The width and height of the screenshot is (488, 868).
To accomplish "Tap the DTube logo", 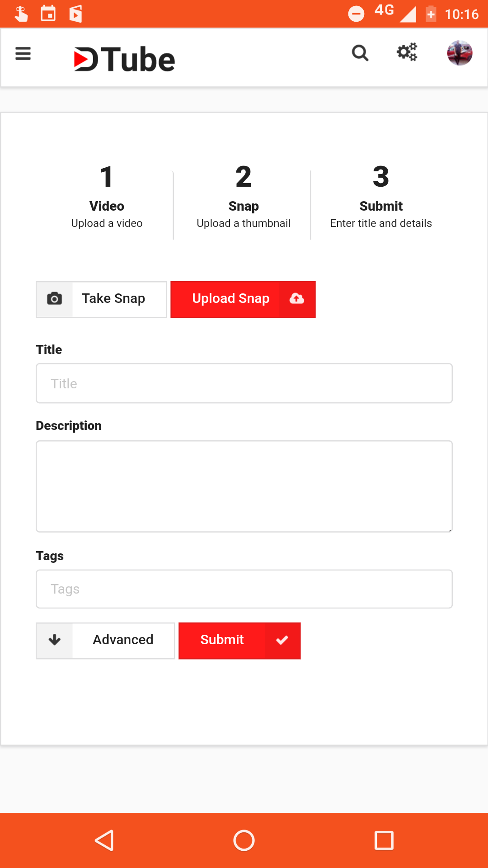I will tap(124, 60).
